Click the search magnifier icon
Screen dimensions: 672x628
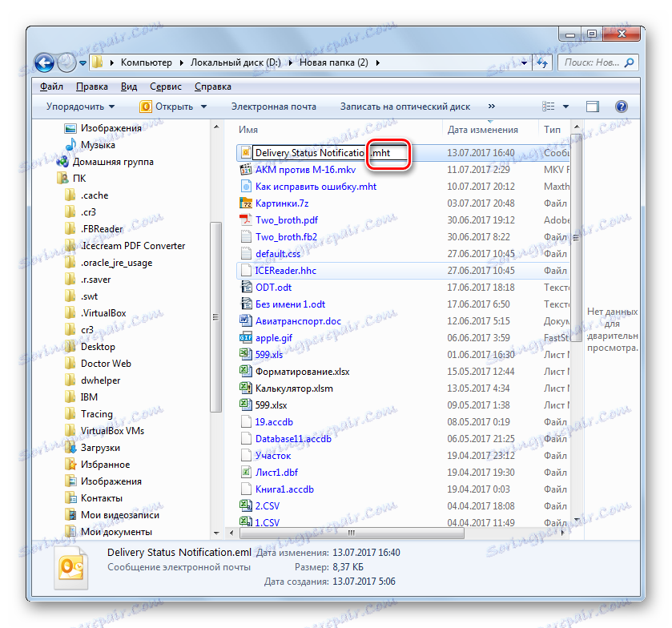pos(629,62)
